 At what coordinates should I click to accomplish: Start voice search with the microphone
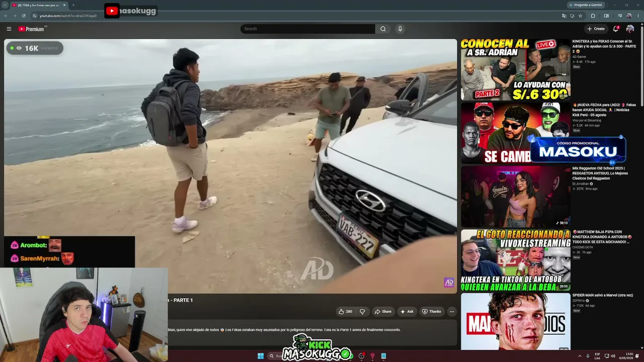(400, 29)
